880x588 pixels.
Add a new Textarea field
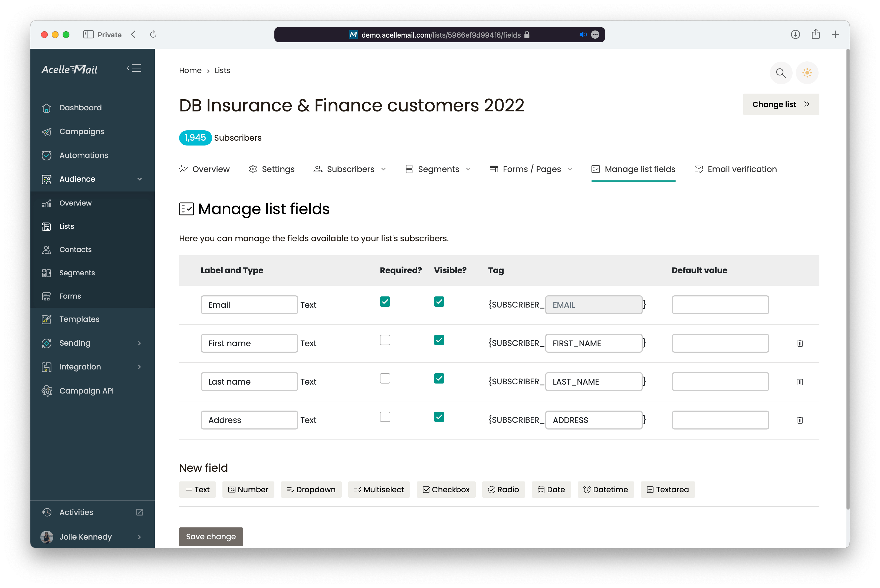(x=667, y=489)
